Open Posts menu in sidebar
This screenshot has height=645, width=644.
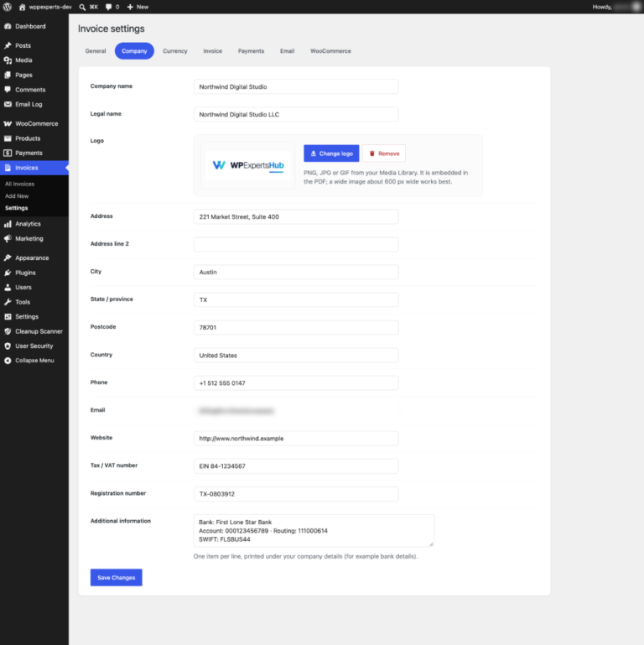[34, 45]
